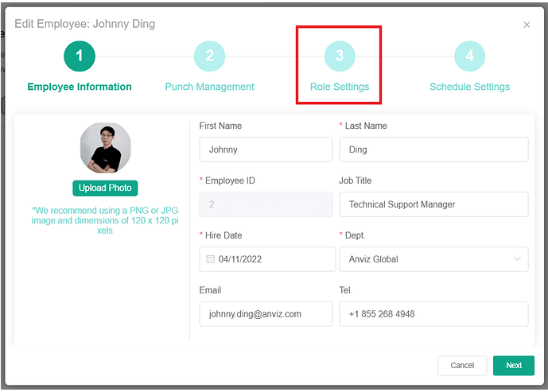Screen dimensions: 548x392
Task: Click the step 1 circle icon
Action: [x=80, y=56]
